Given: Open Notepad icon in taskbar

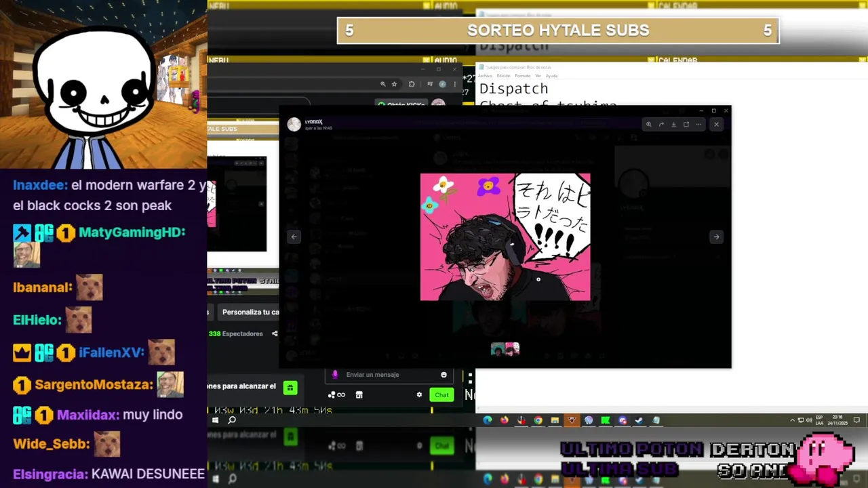Looking at the screenshot, I should (x=656, y=420).
